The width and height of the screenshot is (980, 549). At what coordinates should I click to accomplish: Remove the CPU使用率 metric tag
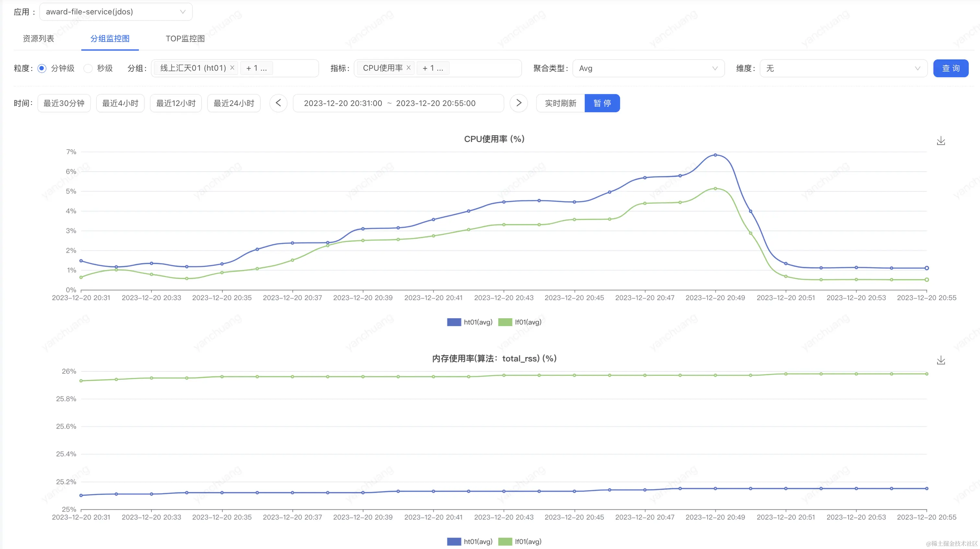409,68
